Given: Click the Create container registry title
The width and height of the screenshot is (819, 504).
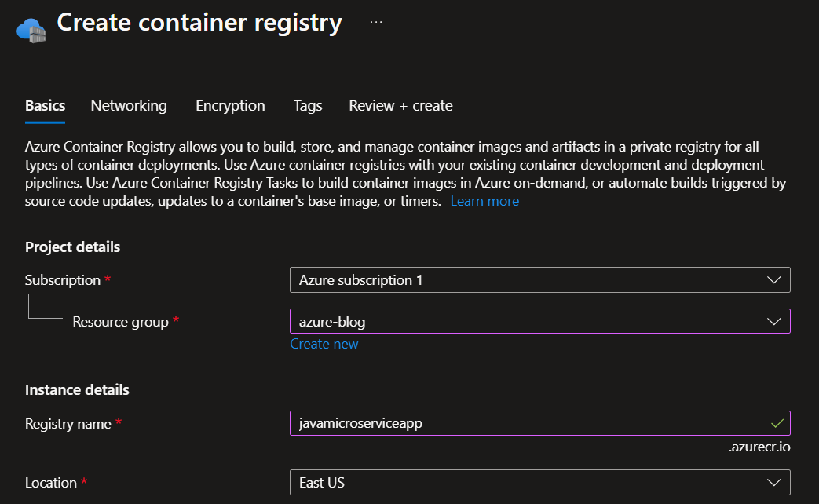Looking at the screenshot, I should tap(199, 23).
